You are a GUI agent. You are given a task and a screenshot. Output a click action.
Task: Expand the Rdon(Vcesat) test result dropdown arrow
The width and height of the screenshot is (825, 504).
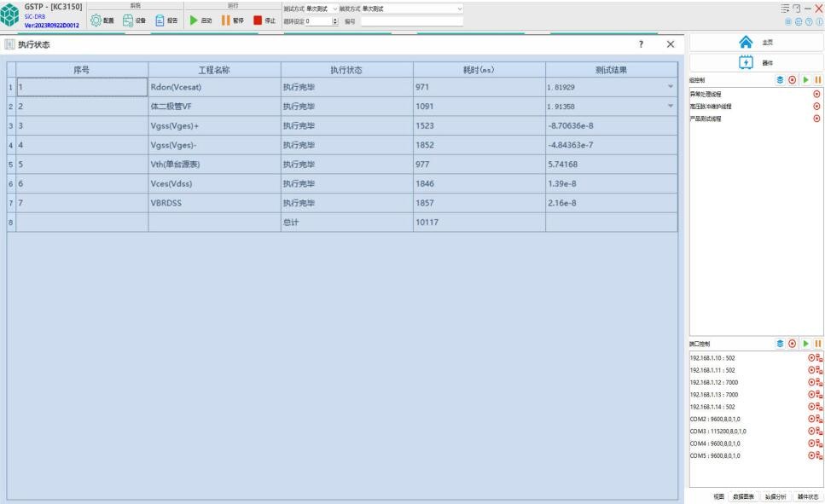tap(670, 86)
